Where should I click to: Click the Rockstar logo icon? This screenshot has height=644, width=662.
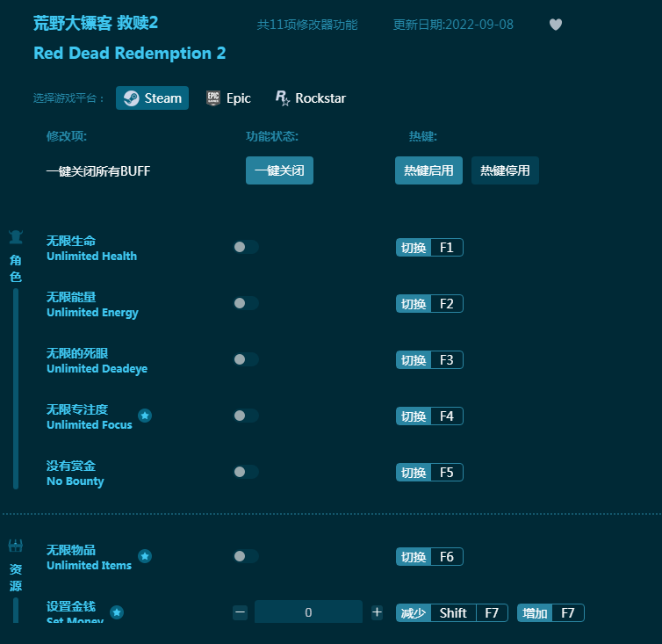pos(283,98)
